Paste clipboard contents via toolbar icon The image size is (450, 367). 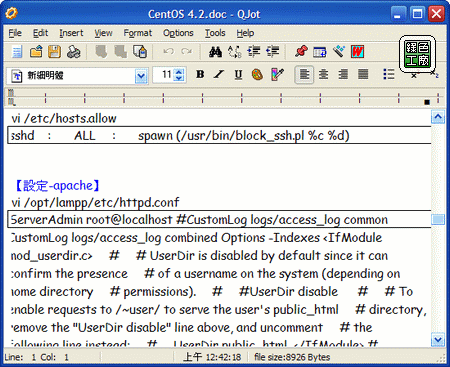click(x=140, y=52)
